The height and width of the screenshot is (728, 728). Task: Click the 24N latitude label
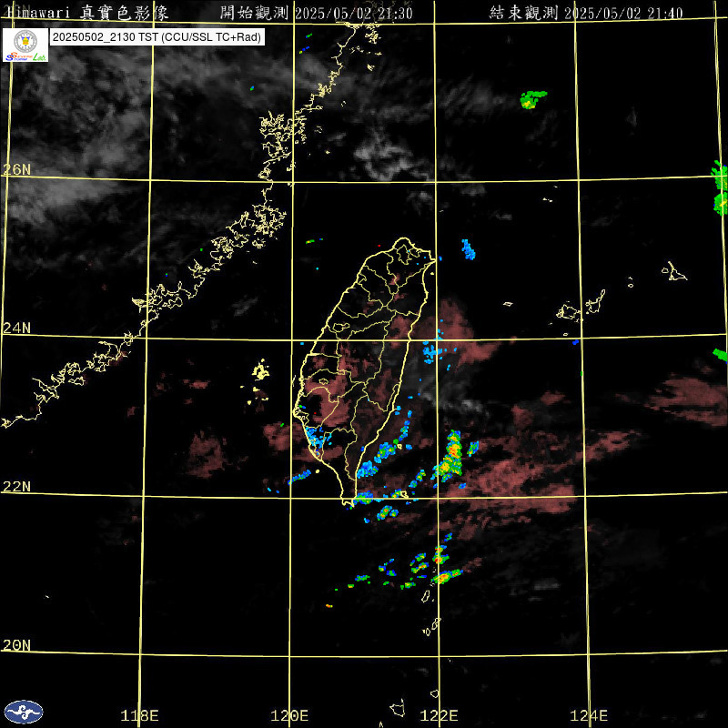16,329
